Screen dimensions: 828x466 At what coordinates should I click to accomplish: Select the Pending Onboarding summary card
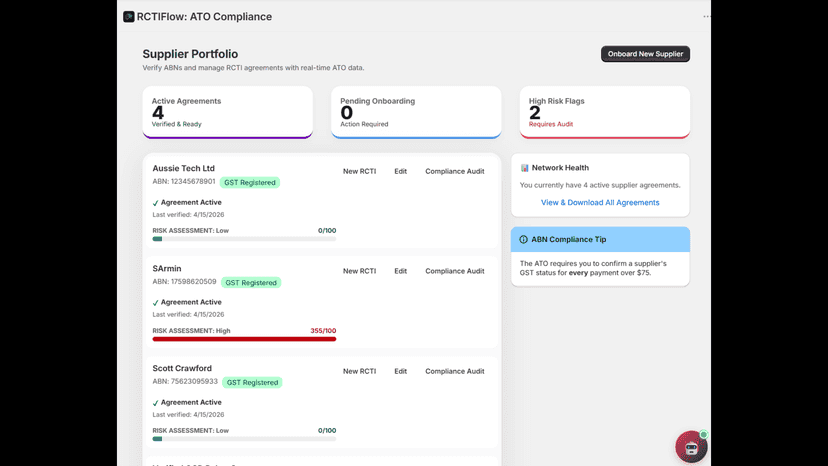pos(416,112)
